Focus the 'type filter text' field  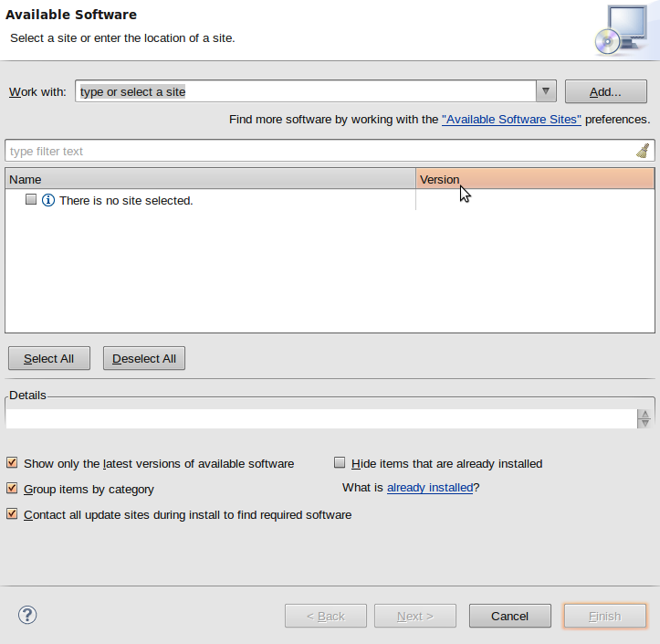click(x=318, y=151)
